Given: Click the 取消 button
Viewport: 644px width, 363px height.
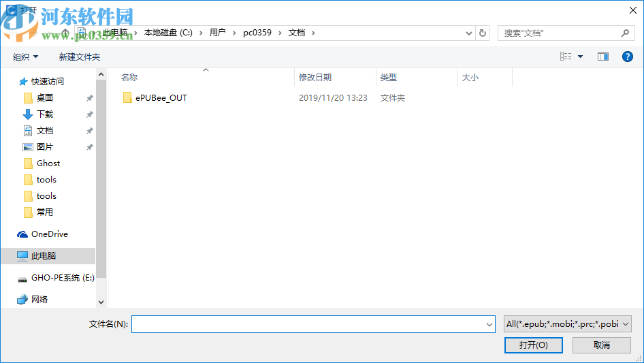Looking at the screenshot, I should pos(602,345).
